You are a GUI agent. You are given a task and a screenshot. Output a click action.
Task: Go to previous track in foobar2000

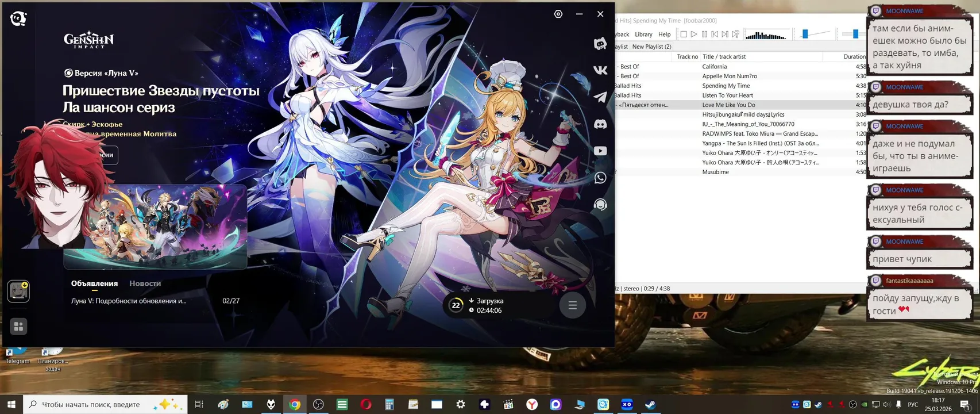[x=715, y=34]
